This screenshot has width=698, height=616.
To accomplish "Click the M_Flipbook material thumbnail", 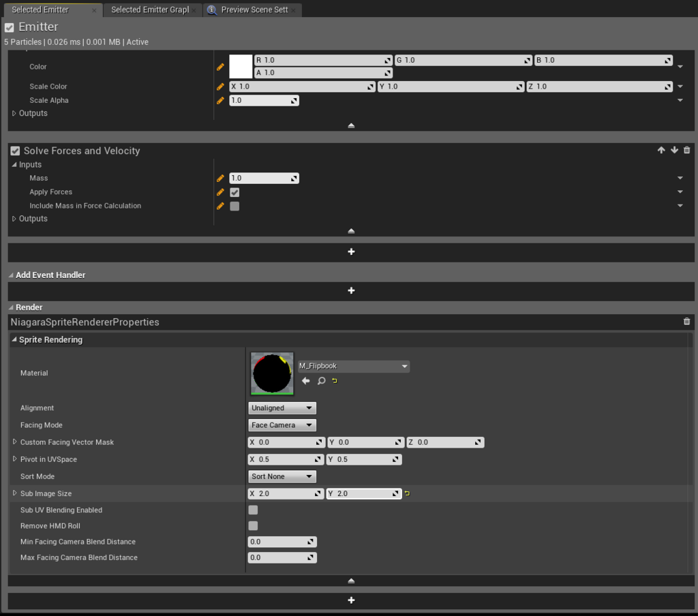I will coord(272,373).
